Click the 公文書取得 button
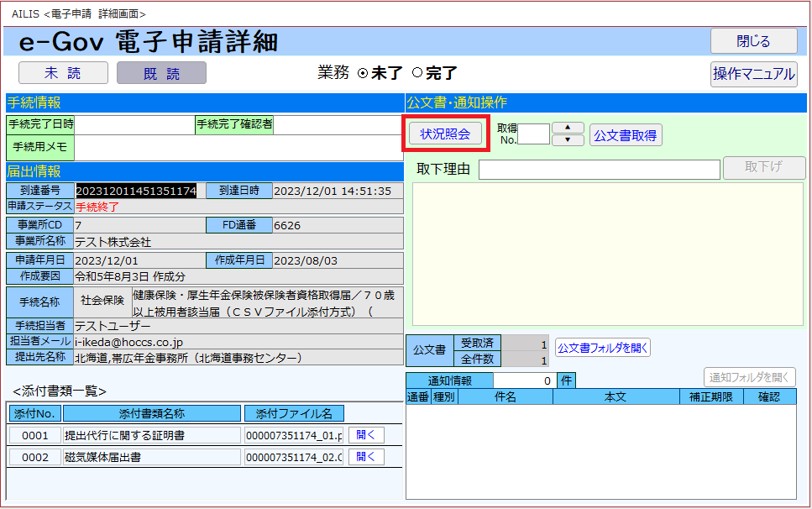Viewport: 812px width, 509px height. point(626,134)
